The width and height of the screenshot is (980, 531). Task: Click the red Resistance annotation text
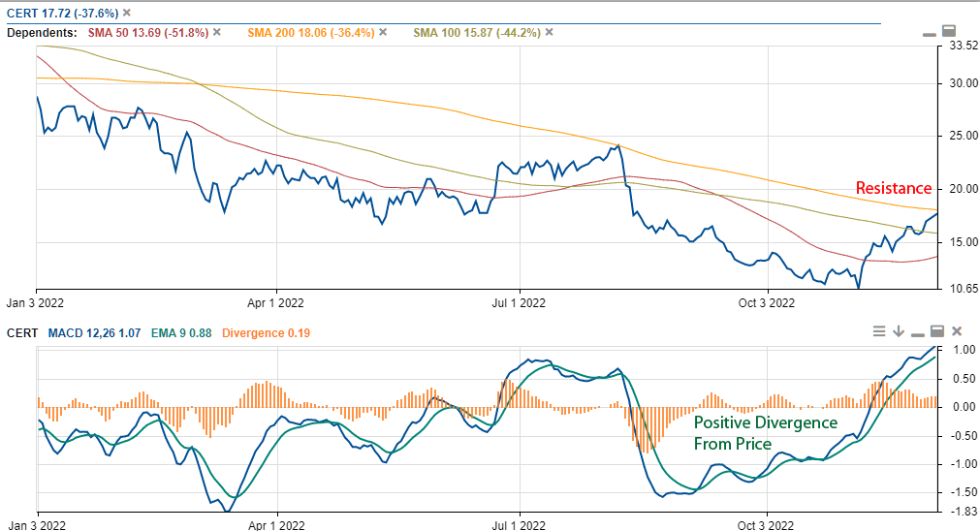pyautogui.click(x=893, y=188)
